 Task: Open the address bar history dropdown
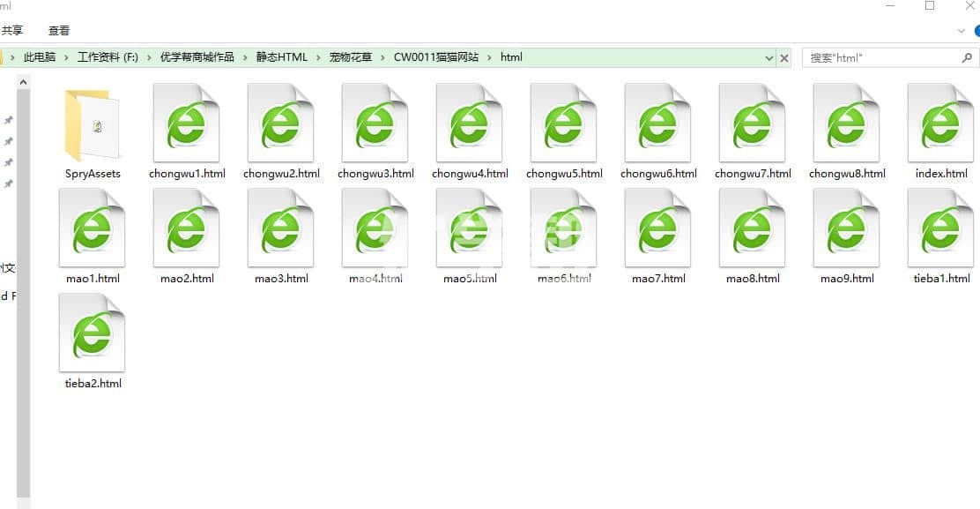tap(769, 57)
